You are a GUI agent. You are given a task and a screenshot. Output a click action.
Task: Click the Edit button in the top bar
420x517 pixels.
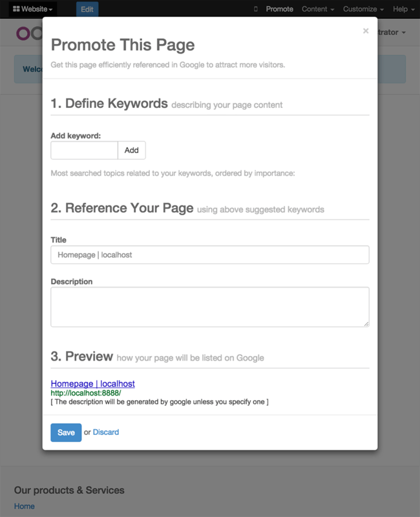87,9
